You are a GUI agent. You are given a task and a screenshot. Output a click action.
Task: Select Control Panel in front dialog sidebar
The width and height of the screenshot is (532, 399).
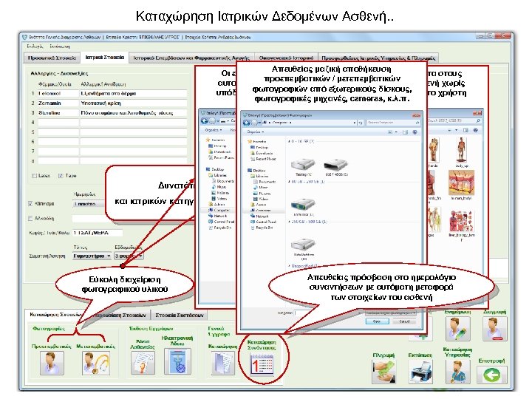[x=263, y=222]
